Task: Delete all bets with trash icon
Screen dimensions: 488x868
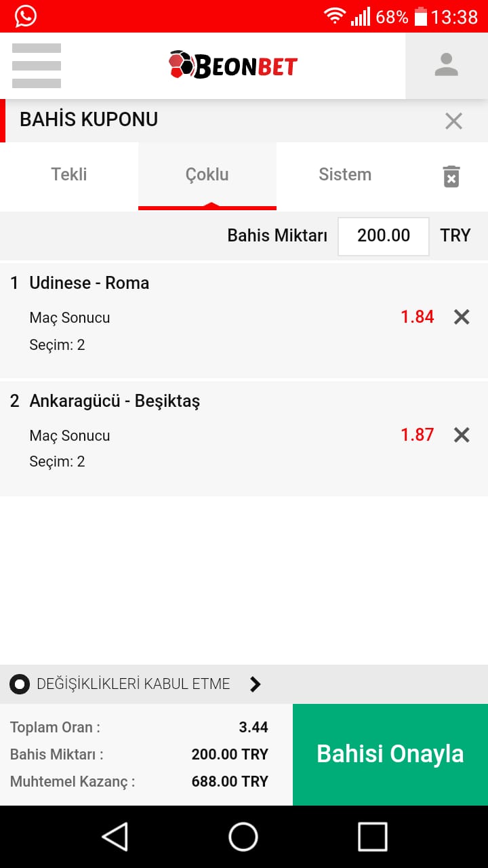Action: point(451,176)
